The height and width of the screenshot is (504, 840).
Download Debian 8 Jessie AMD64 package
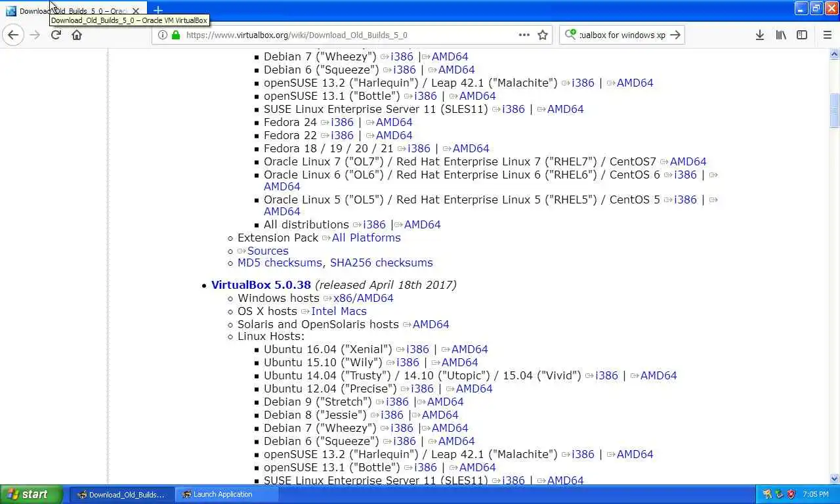(440, 415)
